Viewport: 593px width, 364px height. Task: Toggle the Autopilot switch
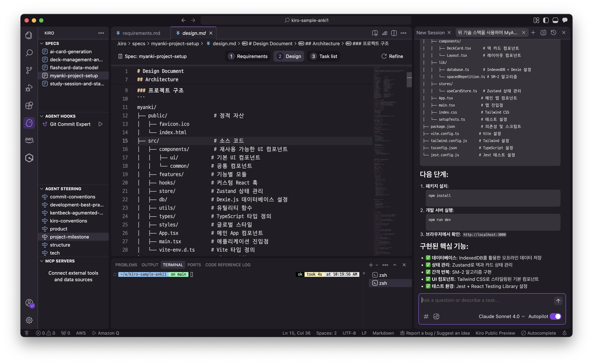coord(555,316)
